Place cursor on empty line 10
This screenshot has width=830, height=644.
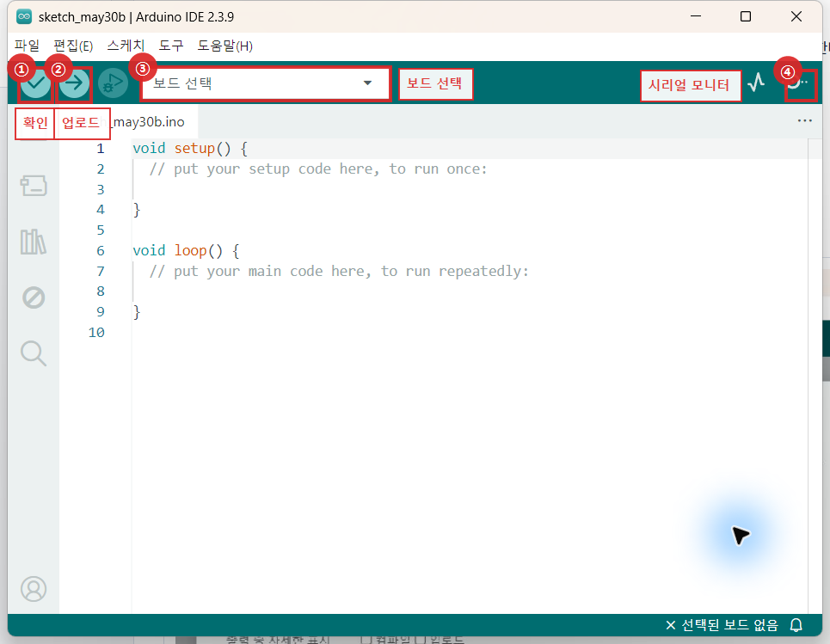(470, 333)
